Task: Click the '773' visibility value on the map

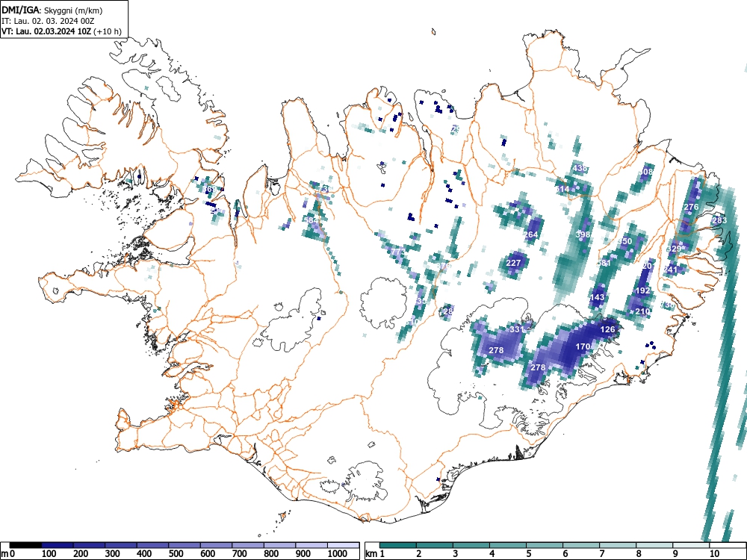Action: pos(398,252)
